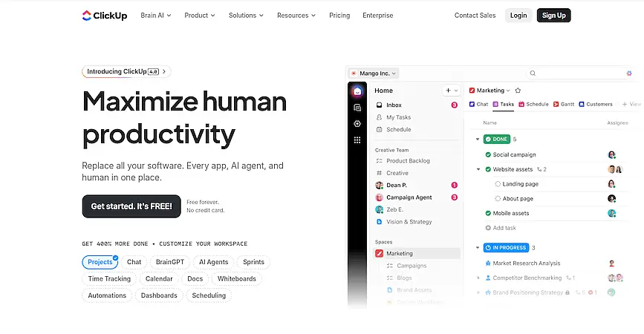The width and height of the screenshot is (644, 334).
Task: Switch to the Customers tab
Action: pos(595,104)
